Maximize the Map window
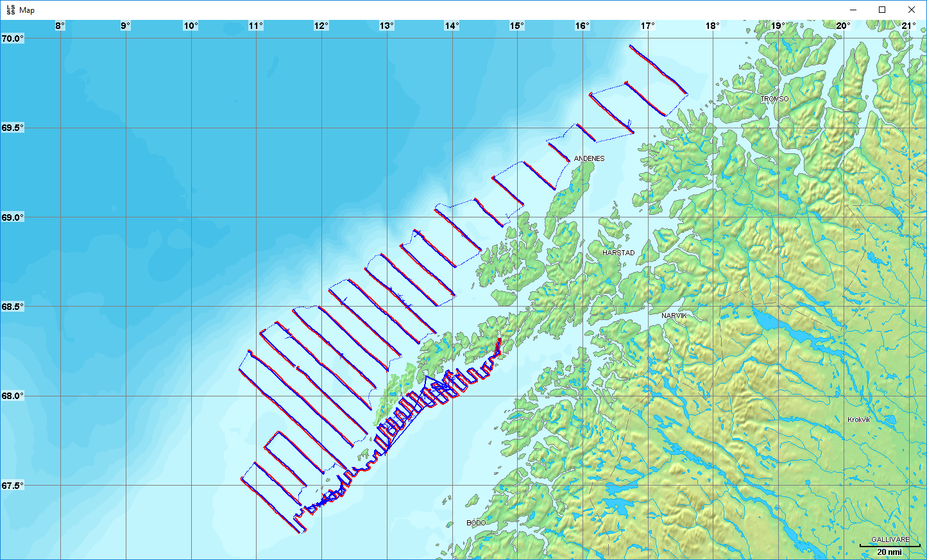 882,10
